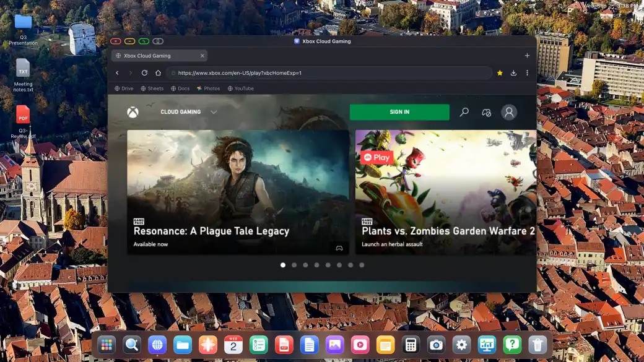The width and height of the screenshot is (644, 362).
Task: Select the fifth carousel dot
Action: (328, 265)
